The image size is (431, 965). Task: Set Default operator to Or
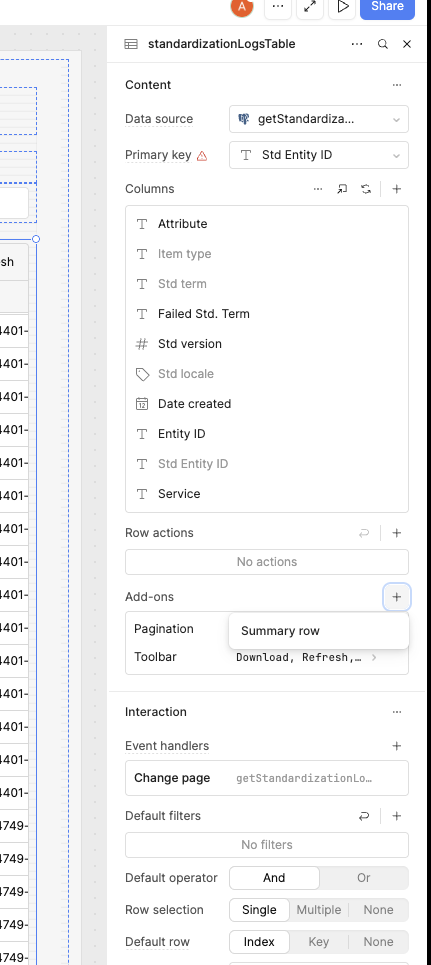click(363, 878)
